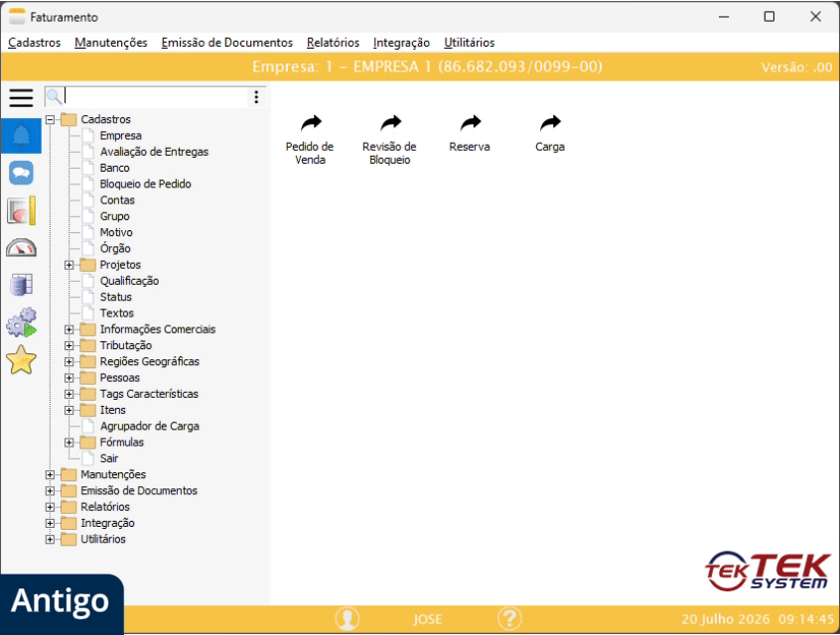Click the Faturamento app title icon
The image size is (840, 635).
coord(17,17)
